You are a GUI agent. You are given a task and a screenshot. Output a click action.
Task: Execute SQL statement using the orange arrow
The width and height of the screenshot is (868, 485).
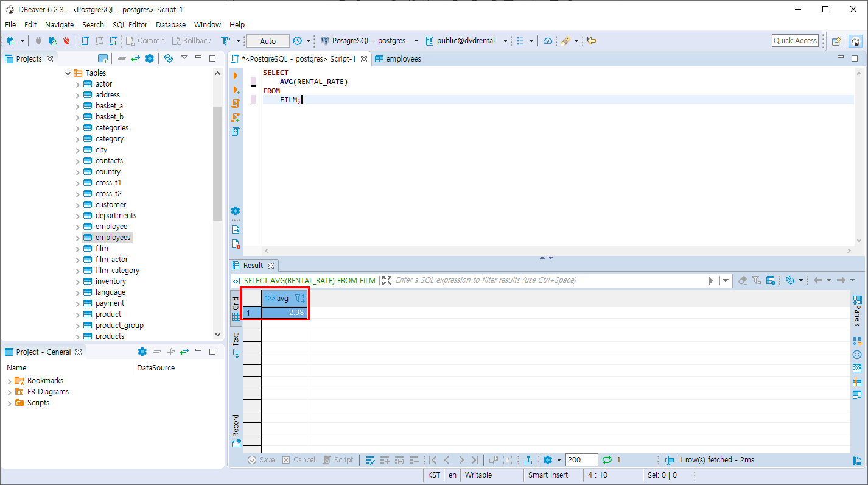236,76
